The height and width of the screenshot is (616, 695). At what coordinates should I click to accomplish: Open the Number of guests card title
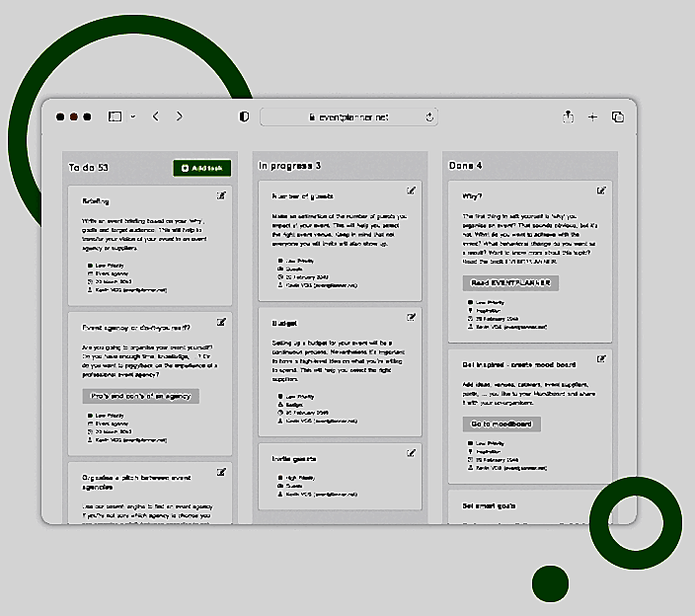click(303, 196)
